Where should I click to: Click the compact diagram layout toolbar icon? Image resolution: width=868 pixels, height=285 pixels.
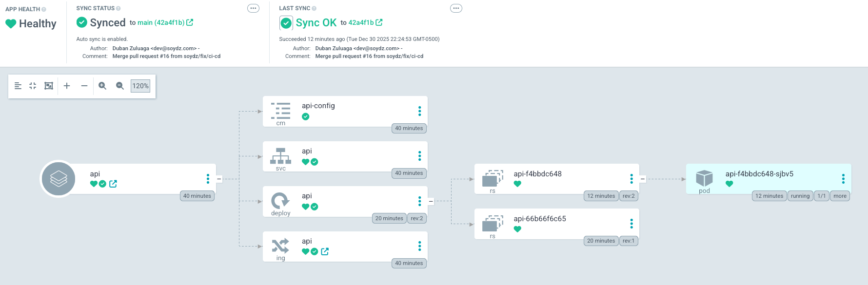tap(18, 86)
